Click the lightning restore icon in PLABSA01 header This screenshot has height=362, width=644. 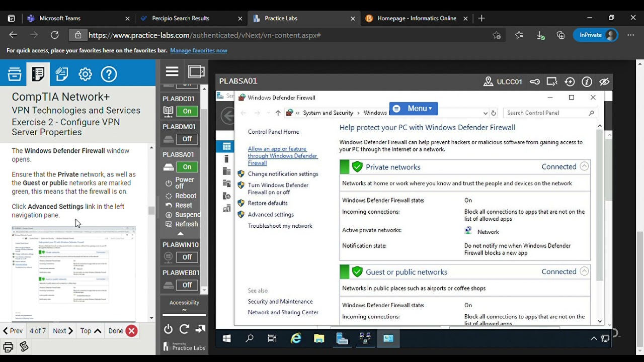click(x=570, y=81)
